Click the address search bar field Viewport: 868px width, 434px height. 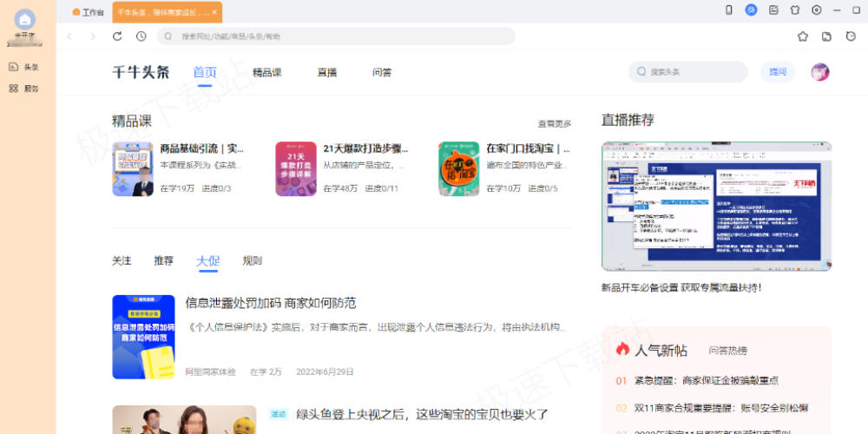click(x=336, y=36)
